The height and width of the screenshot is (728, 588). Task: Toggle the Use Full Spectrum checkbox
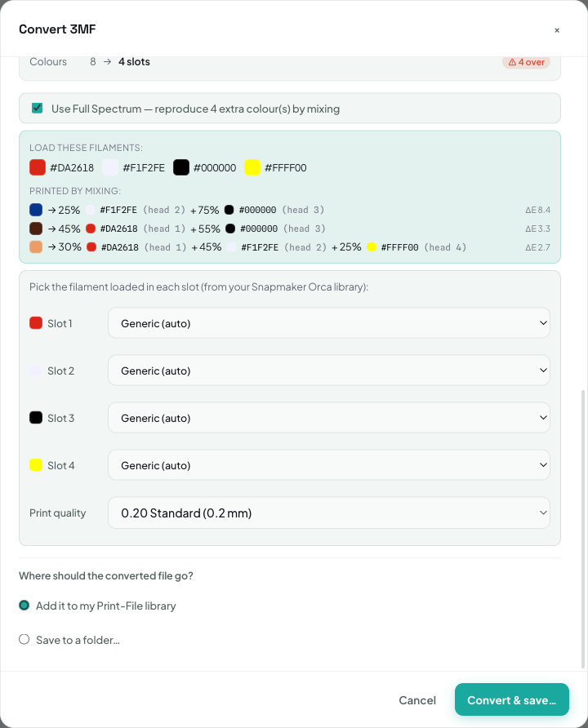click(37, 109)
